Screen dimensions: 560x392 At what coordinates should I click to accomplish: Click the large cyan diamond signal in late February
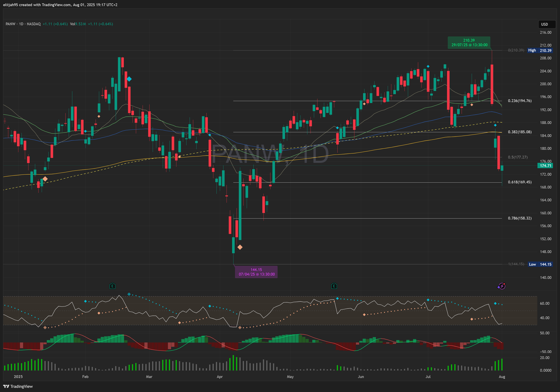coord(129,79)
